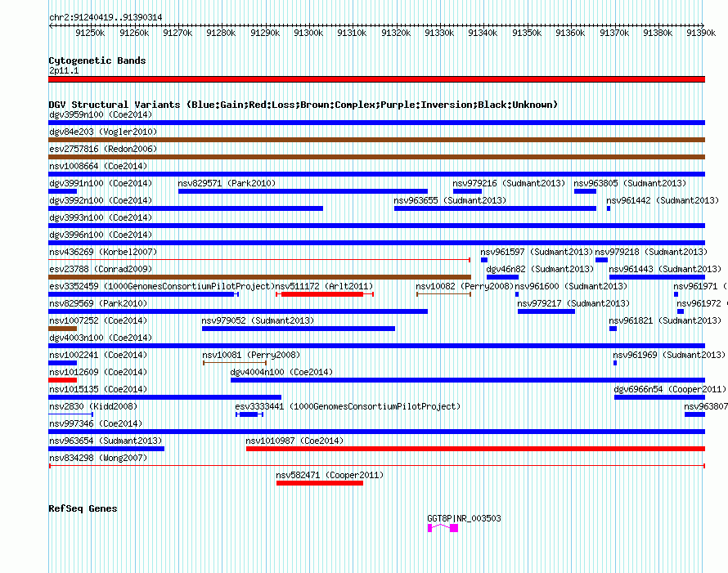Click the nsv979052 (Sudmant2013) label
Screen dimensions: 728x573
tap(258, 320)
